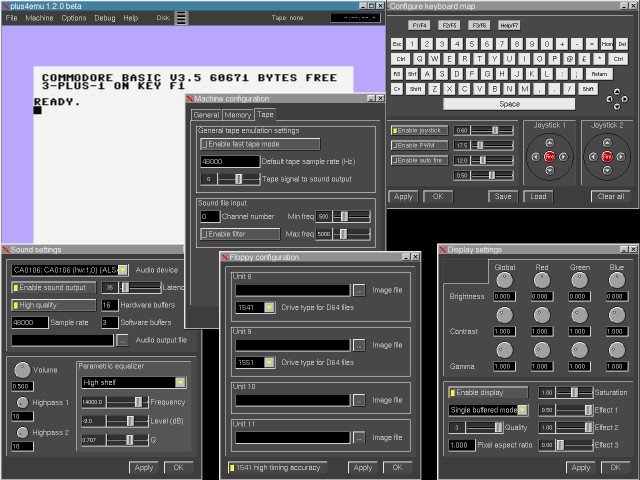Switch to the Memory tab
This screenshot has width=640, height=480.
point(238,115)
